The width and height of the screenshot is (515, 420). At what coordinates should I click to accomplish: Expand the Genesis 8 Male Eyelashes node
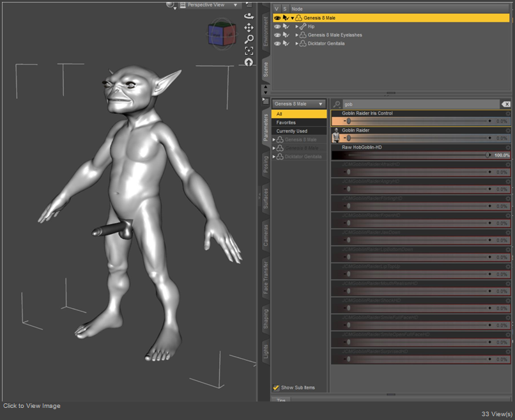pyautogui.click(x=296, y=35)
